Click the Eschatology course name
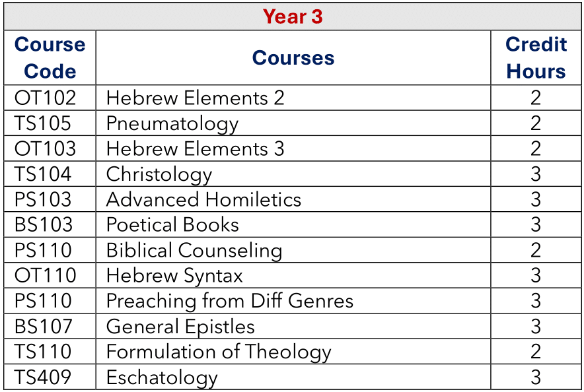584x392 pixels. (x=162, y=377)
